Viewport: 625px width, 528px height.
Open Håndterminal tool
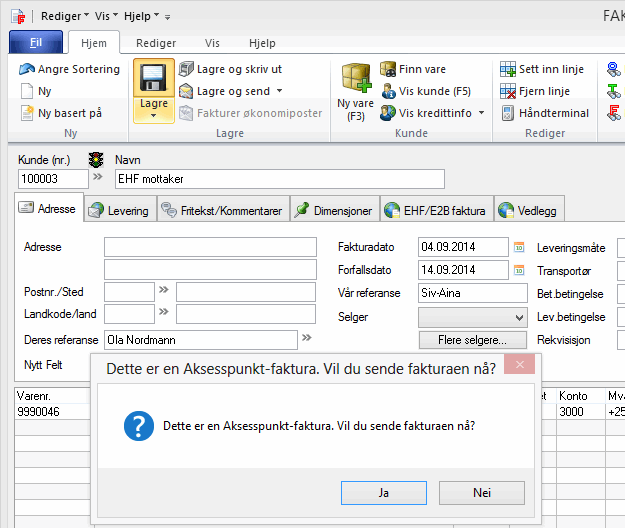coord(508,113)
